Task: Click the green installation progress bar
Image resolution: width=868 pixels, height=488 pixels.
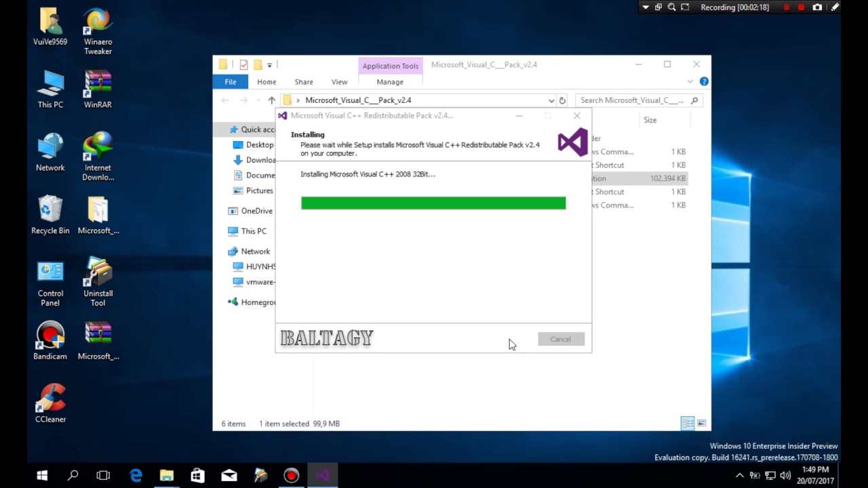Action: 433,203
